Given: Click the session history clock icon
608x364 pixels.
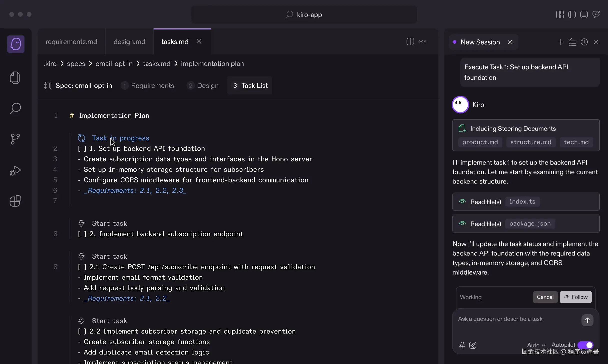Looking at the screenshot, I should pos(584,42).
